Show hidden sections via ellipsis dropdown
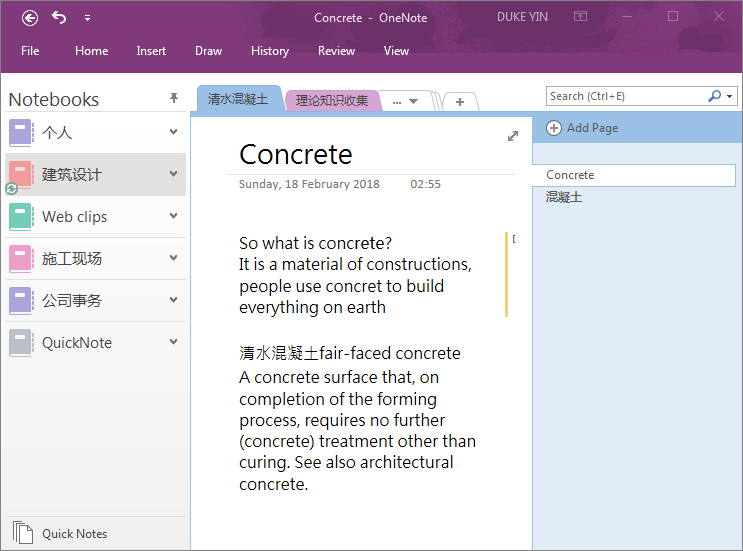 pyautogui.click(x=405, y=101)
